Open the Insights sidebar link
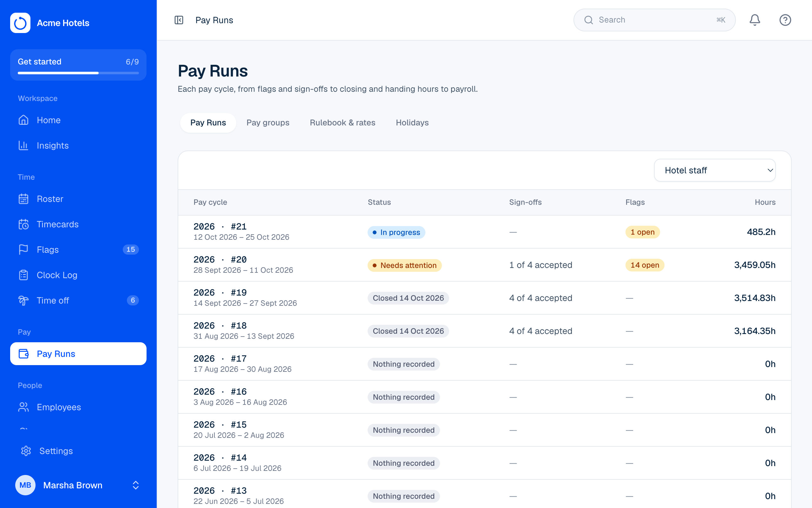This screenshot has height=508, width=812. [x=78, y=145]
